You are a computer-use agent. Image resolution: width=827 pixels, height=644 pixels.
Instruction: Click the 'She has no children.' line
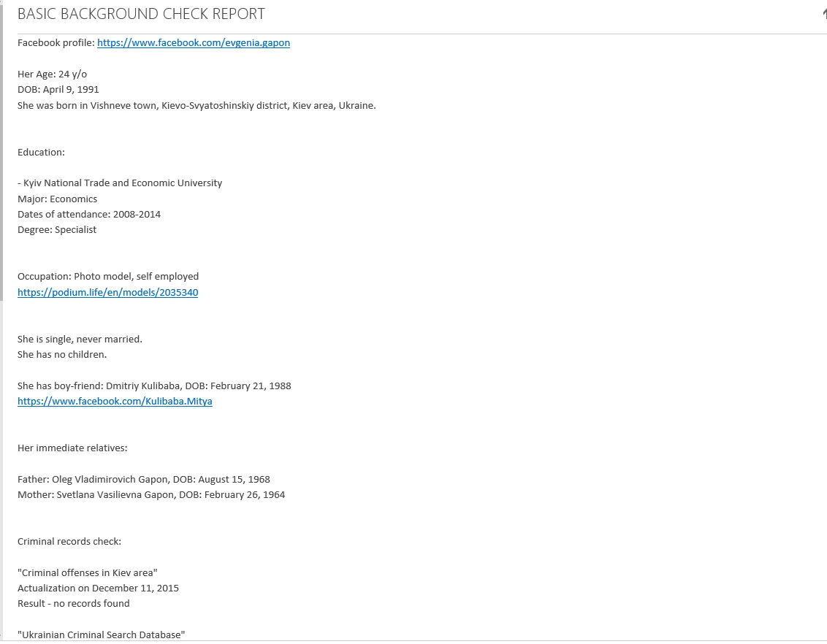click(61, 355)
